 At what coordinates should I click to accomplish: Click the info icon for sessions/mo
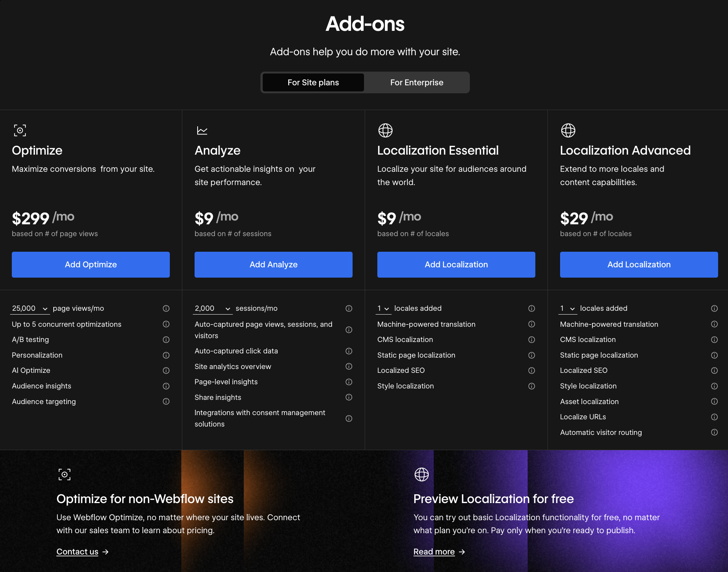tap(349, 308)
